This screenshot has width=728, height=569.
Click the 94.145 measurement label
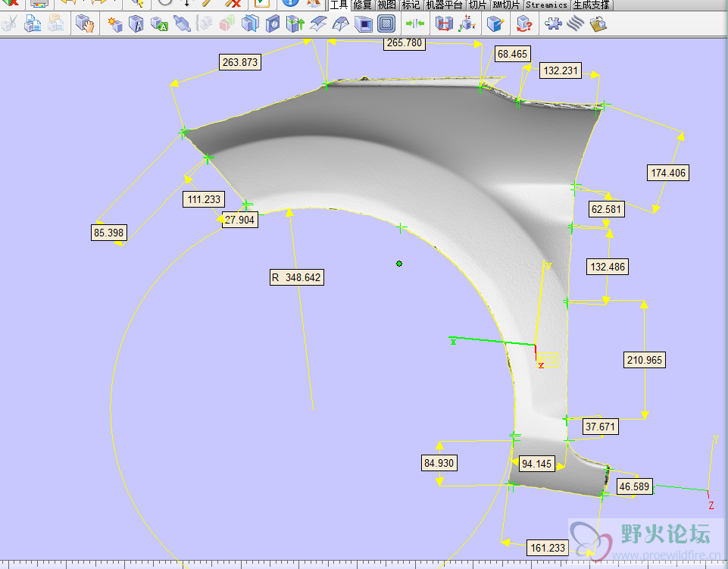[x=536, y=464]
